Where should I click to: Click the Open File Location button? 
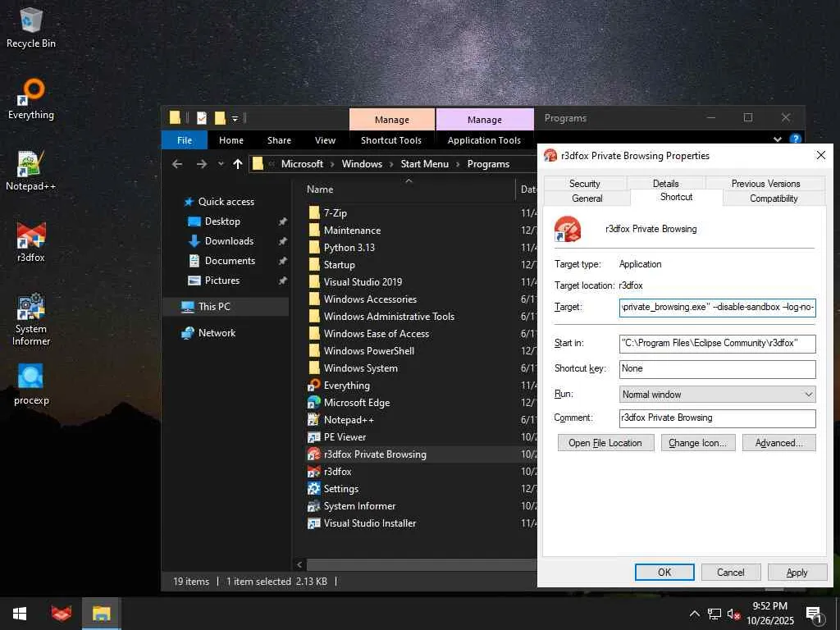click(605, 443)
